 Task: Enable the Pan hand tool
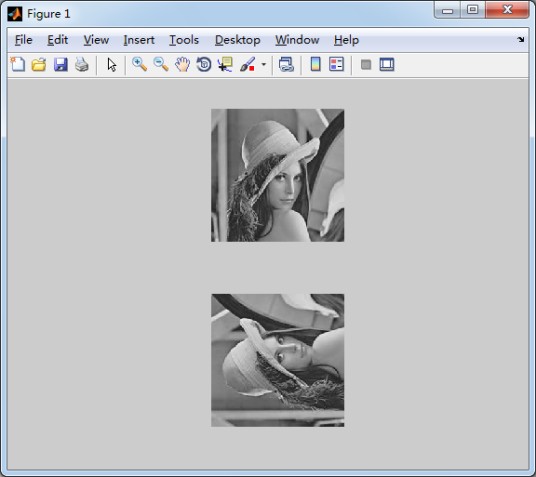click(x=183, y=64)
